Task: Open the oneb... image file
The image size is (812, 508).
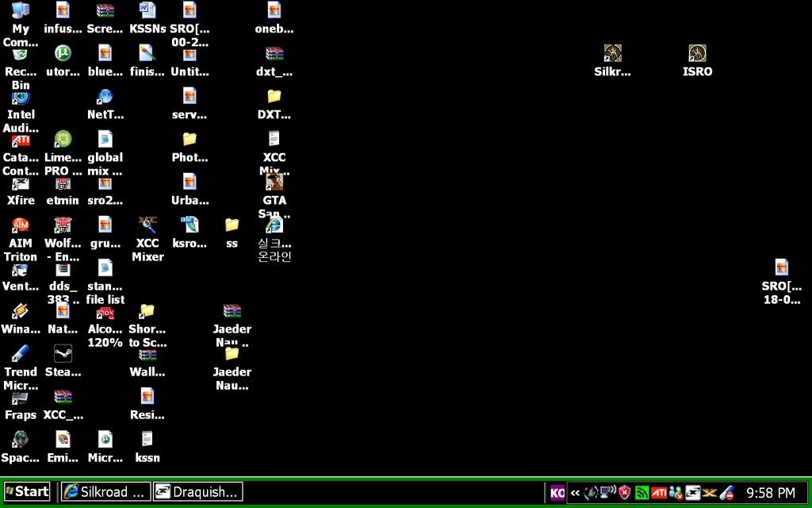Action: click(274, 10)
